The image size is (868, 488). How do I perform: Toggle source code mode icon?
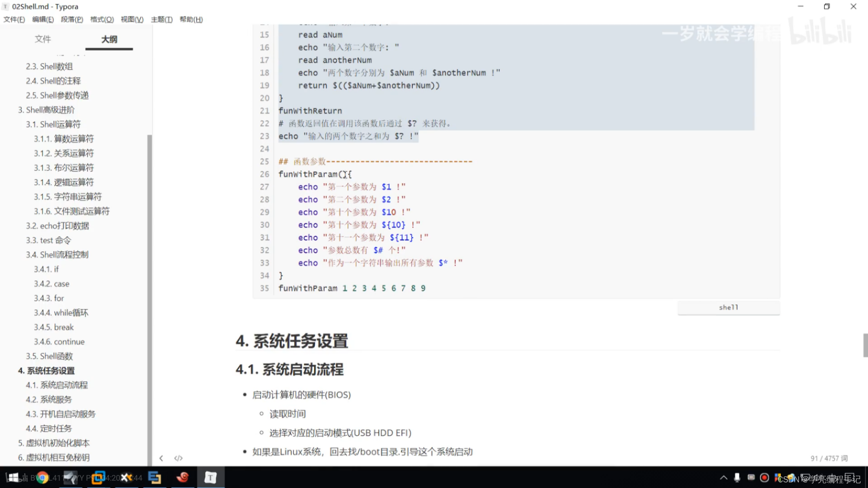pos(178,458)
